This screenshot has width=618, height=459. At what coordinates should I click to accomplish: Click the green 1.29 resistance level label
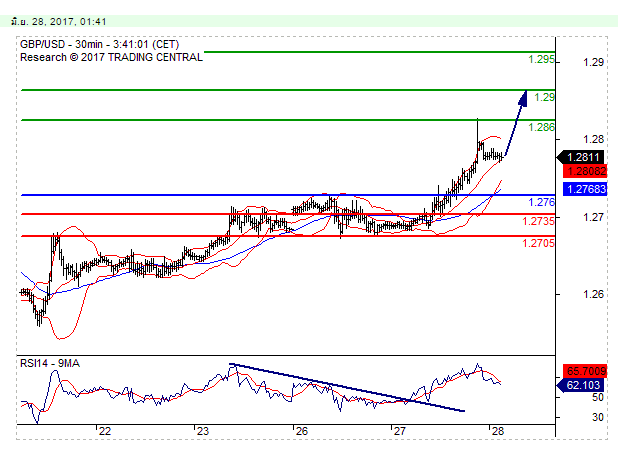point(544,97)
